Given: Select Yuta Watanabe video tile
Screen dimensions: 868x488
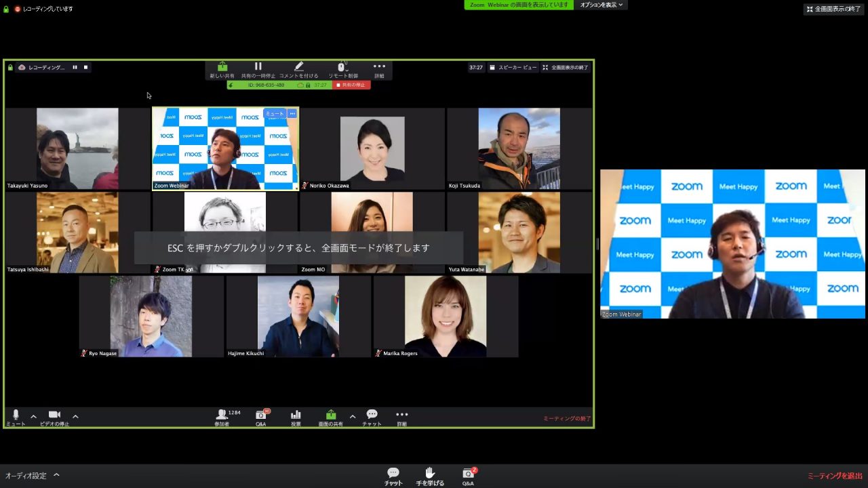Looking at the screenshot, I should coord(519,232).
